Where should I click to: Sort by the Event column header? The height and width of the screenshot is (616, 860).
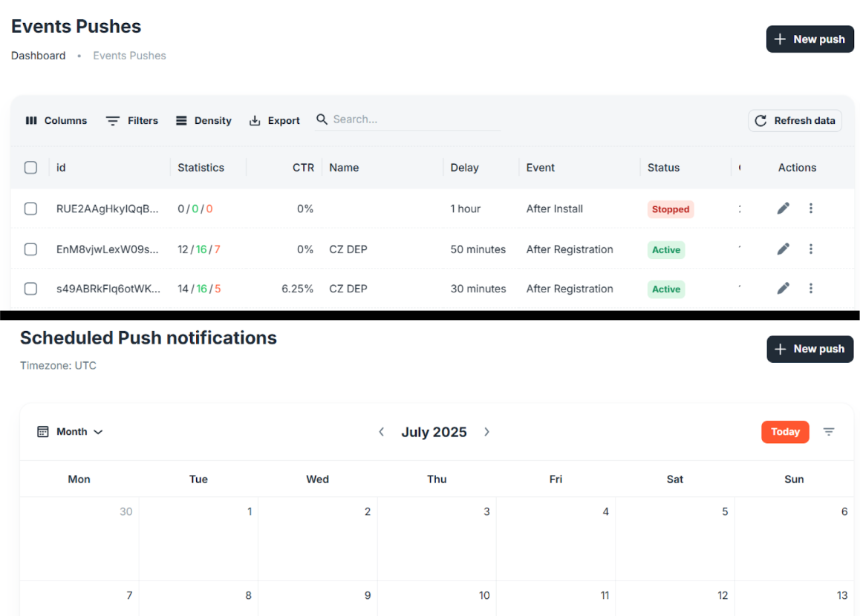click(540, 167)
